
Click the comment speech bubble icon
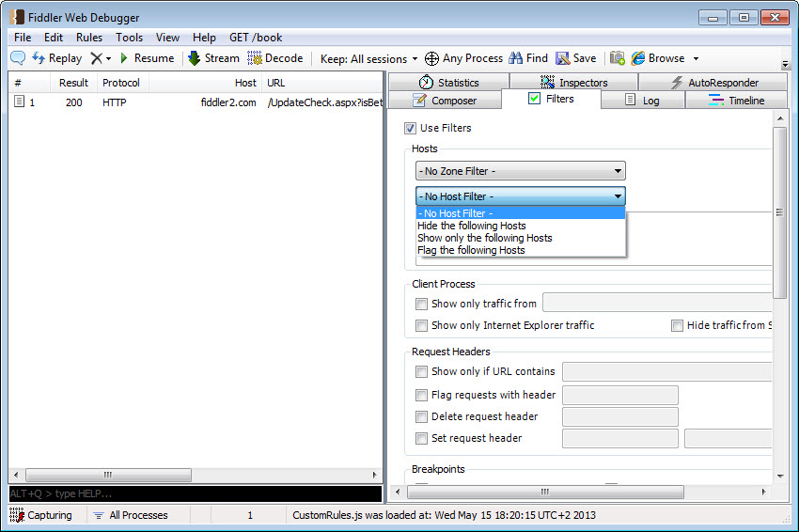[x=18, y=58]
